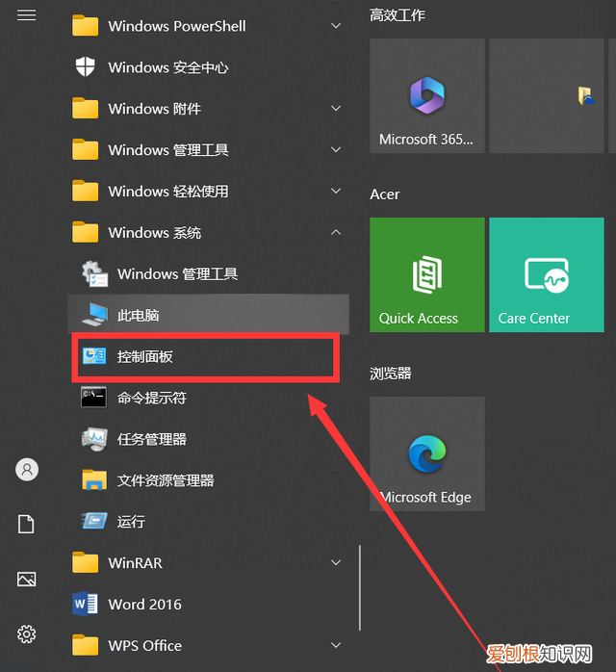This screenshot has height=672, width=616.
Task: Click the 浏览器 group heading
Action: pyautogui.click(x=390, y=374)
